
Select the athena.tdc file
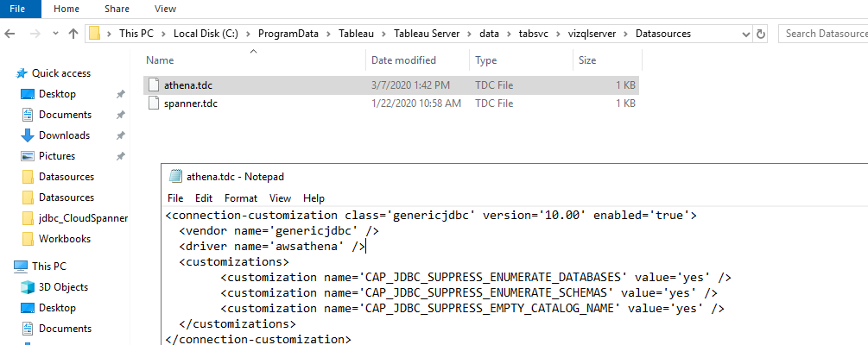click(391, 85)
